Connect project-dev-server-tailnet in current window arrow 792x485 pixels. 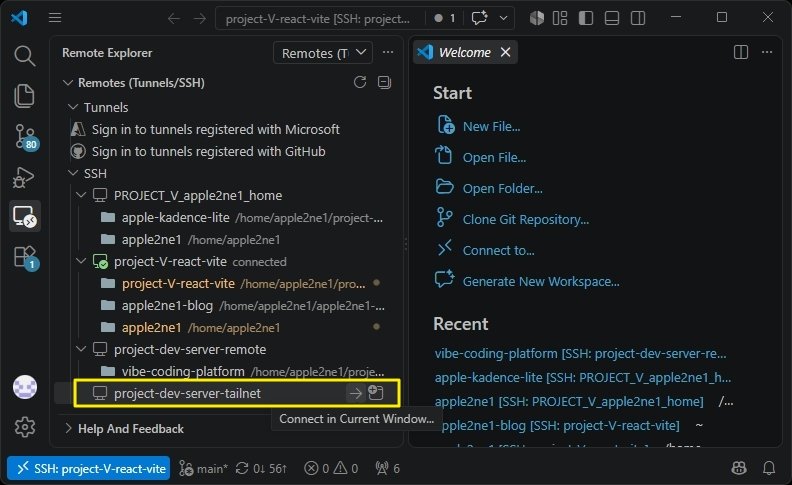point(356,393)
